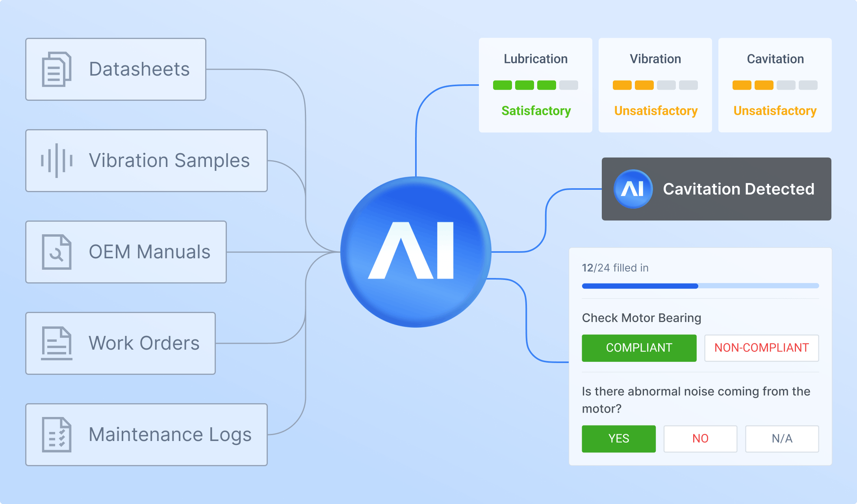Open the Cavitation status card
This screenshot has height=504, width=857.
(775, 59)
